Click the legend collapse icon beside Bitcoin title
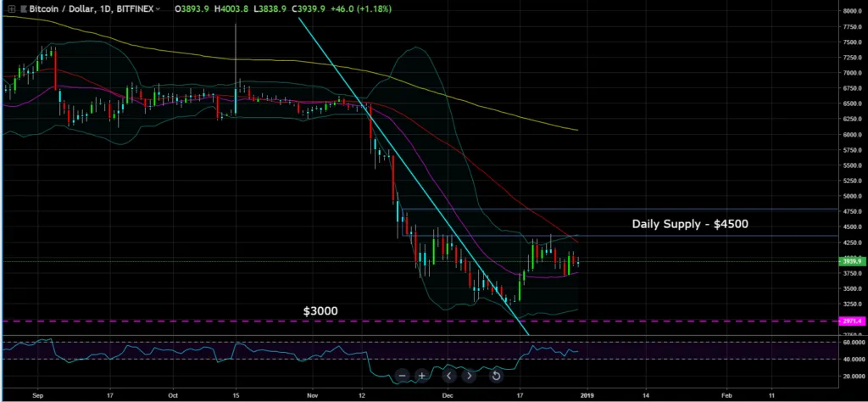The width and height of the screenshot is (868, 402). (10, 8)
